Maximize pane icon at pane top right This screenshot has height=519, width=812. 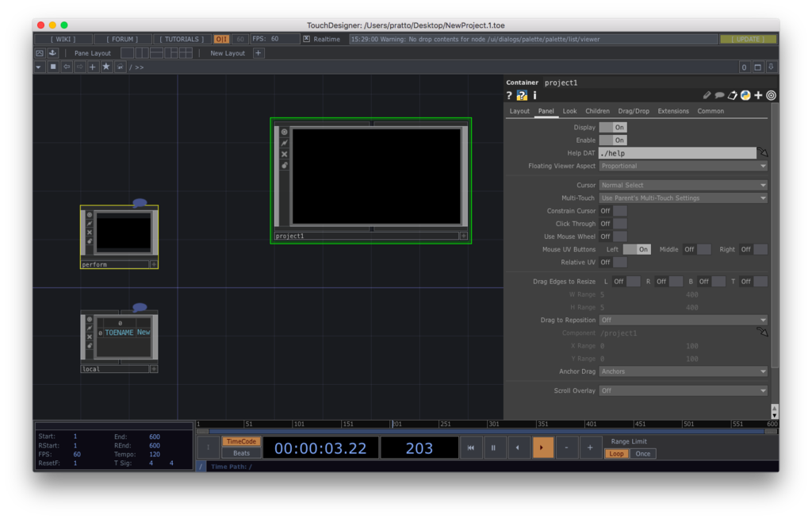click(x=757, y=67)
